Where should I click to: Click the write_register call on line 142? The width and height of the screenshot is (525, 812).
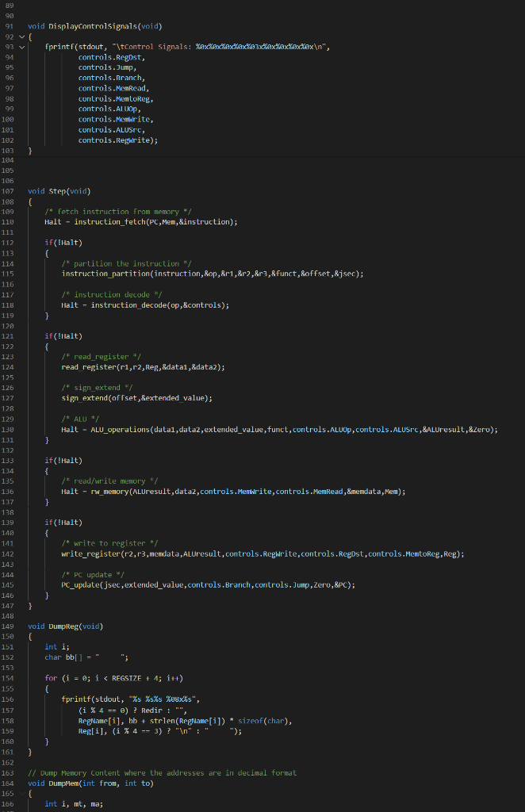[91, 554]
